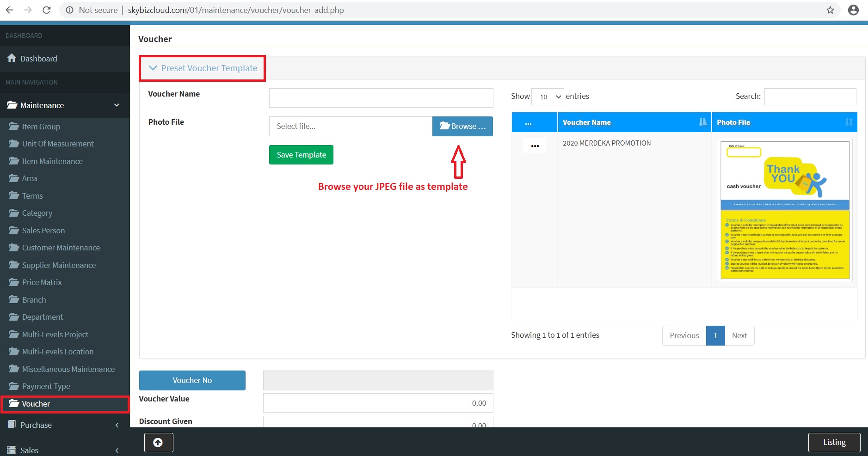Click the Voucher Name text field

(381, 98)
